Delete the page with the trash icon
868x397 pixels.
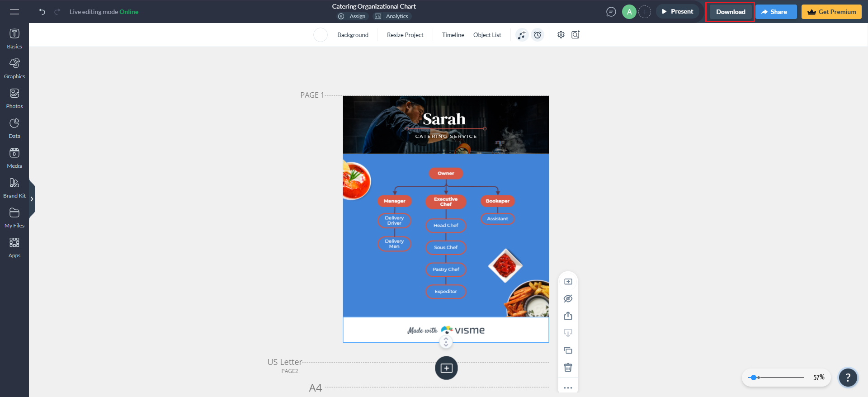pyautogui.click(x=568, y=368)
